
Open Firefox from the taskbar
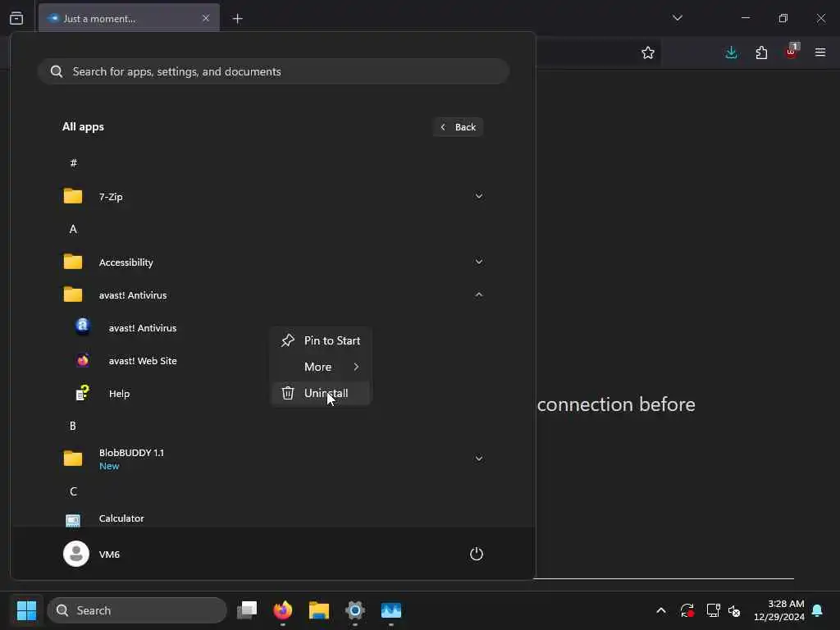[283, 610]
